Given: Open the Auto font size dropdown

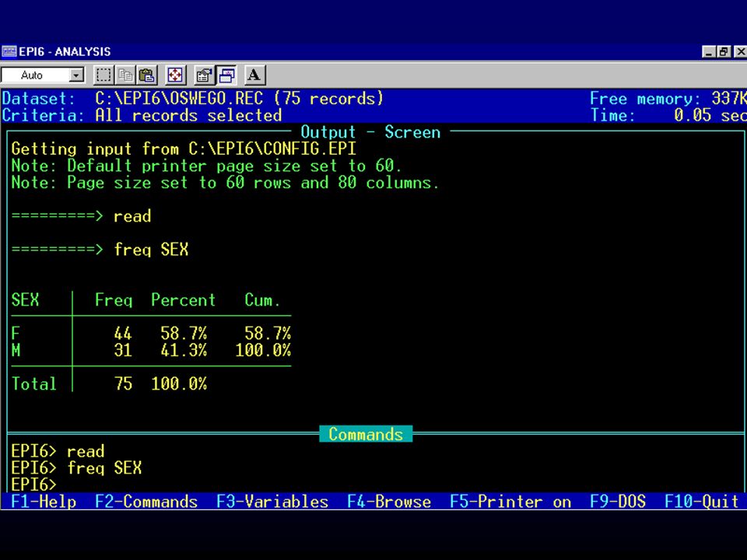Looking at the screenshot, I should (76, 75).
